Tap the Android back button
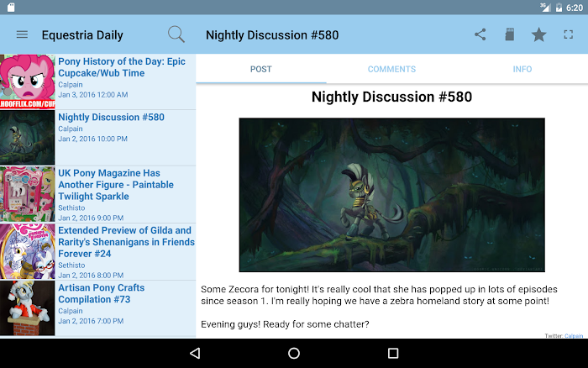Viewport: 588px width, 368px height. point(195,353)
